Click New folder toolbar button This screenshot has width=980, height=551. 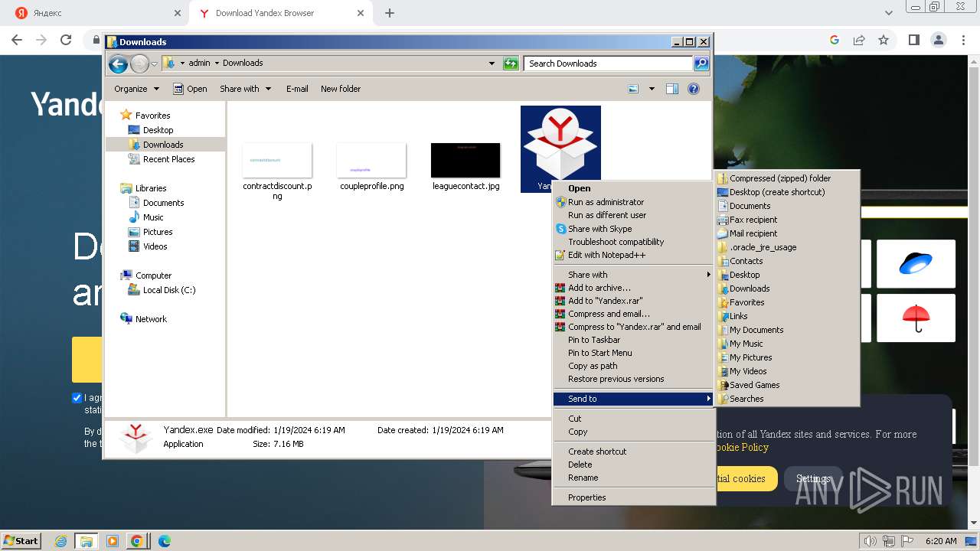pos(341,89)
